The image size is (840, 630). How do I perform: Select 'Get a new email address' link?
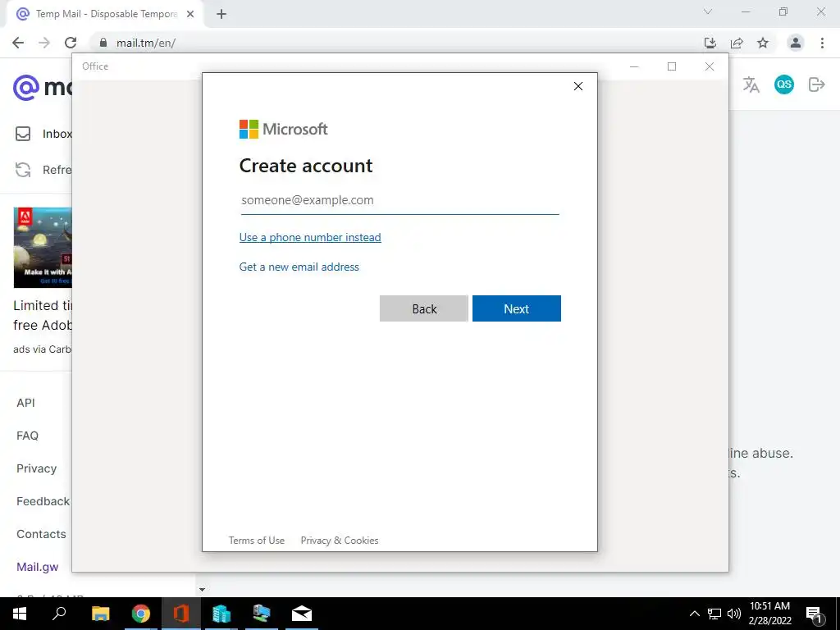click(x=299, y=267)
